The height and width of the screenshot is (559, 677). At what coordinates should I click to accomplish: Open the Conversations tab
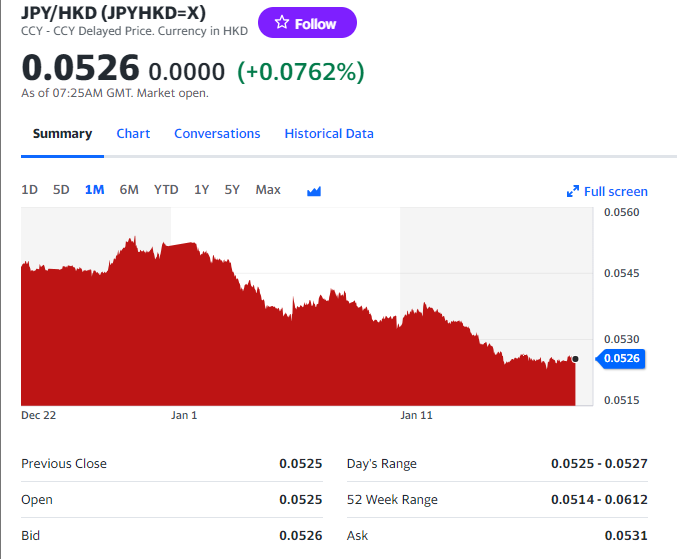[217, 134]
